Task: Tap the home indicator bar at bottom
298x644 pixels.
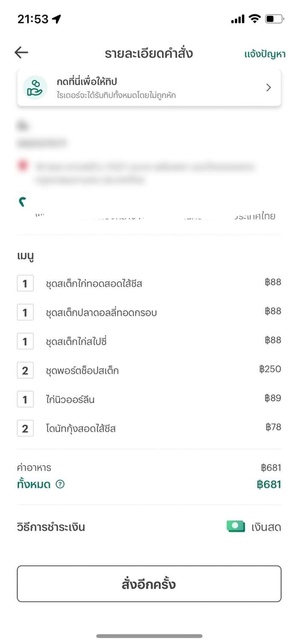Action: click(x=149, y=636)
